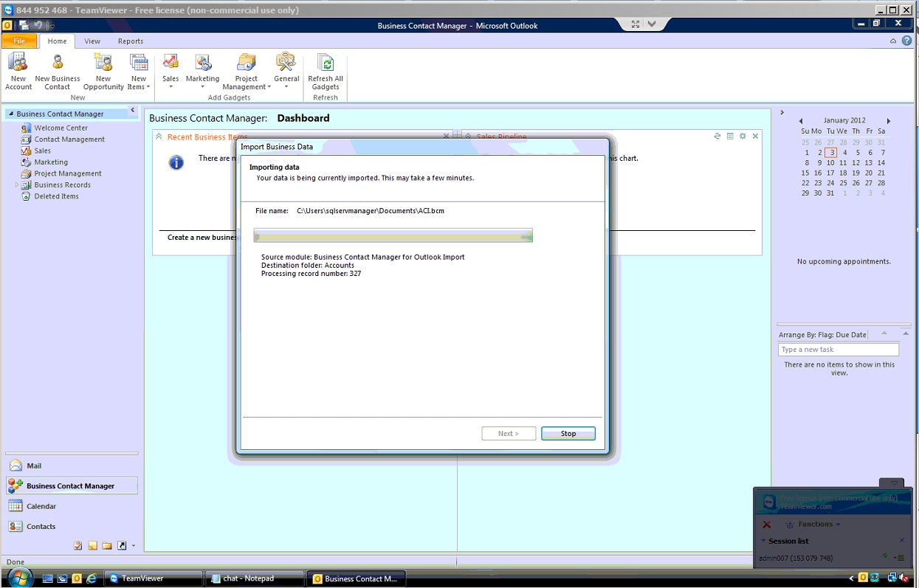Open Deleted Items folder

[x=56, y=196]
